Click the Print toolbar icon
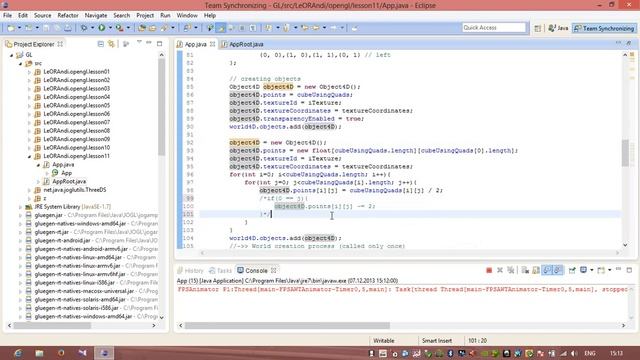Image resolution: width=640 pixels, height=360 pixels. pos(68,28)
